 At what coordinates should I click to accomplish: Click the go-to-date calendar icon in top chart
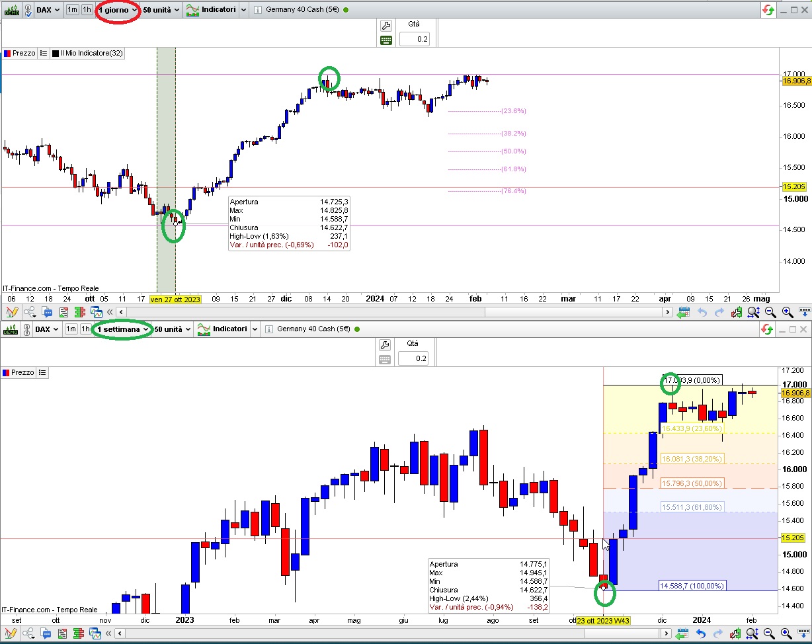pos(684,312)
